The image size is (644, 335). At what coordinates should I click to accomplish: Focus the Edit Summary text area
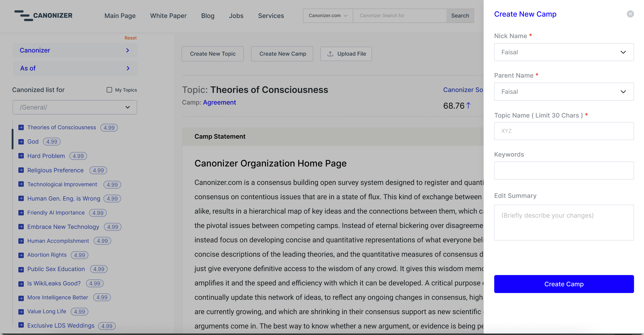(x=564, y=222)
